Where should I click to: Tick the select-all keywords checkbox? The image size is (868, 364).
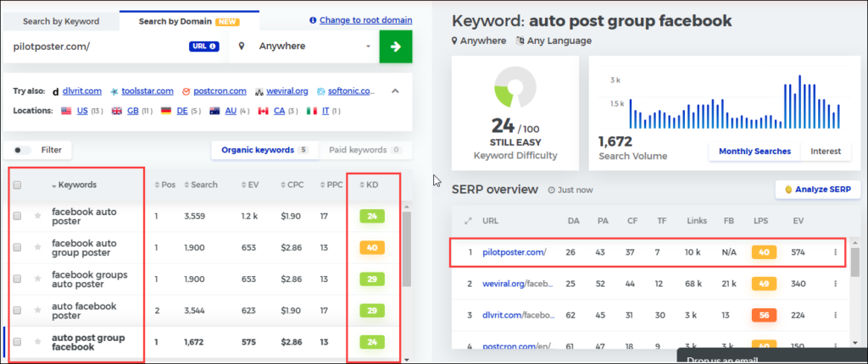(17, 185)
